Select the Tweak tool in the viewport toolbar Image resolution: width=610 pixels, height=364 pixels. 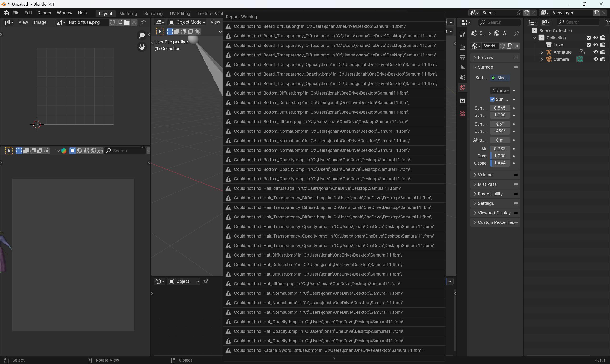coord(160,31)
